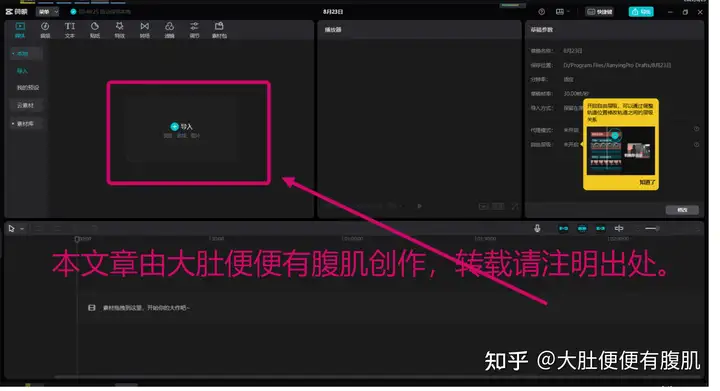The width and height of the screenshot is (720, 391).
Task: Open the Effects (特效) star icon
Action: (119, 30)
